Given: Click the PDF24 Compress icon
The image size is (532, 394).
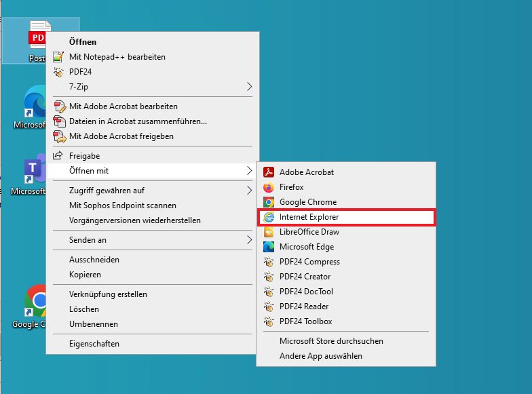Looking at the screenshot, I should point(269,262).
